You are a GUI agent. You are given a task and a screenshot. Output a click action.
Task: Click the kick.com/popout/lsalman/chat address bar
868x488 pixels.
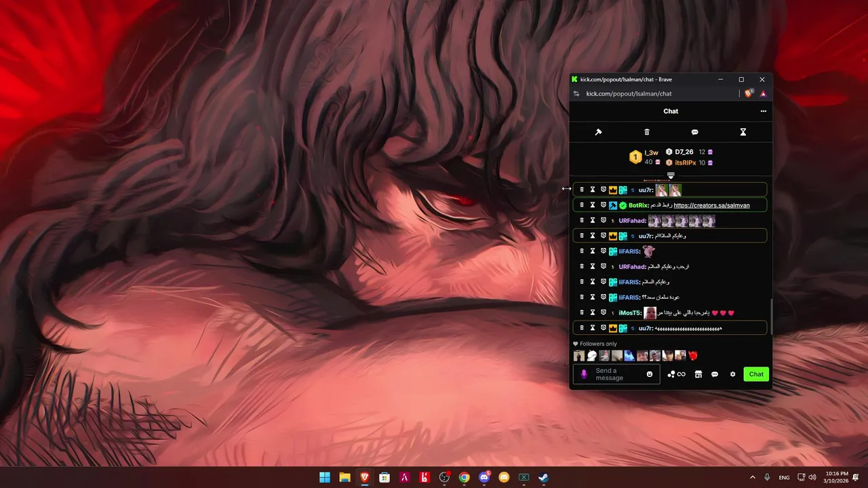[x=629, y=94]
